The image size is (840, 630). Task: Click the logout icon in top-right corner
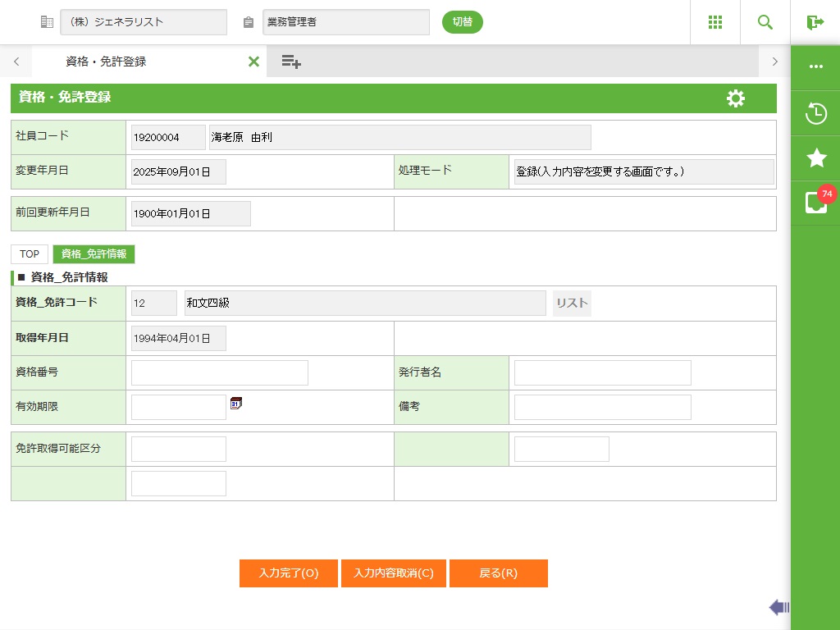815,22
